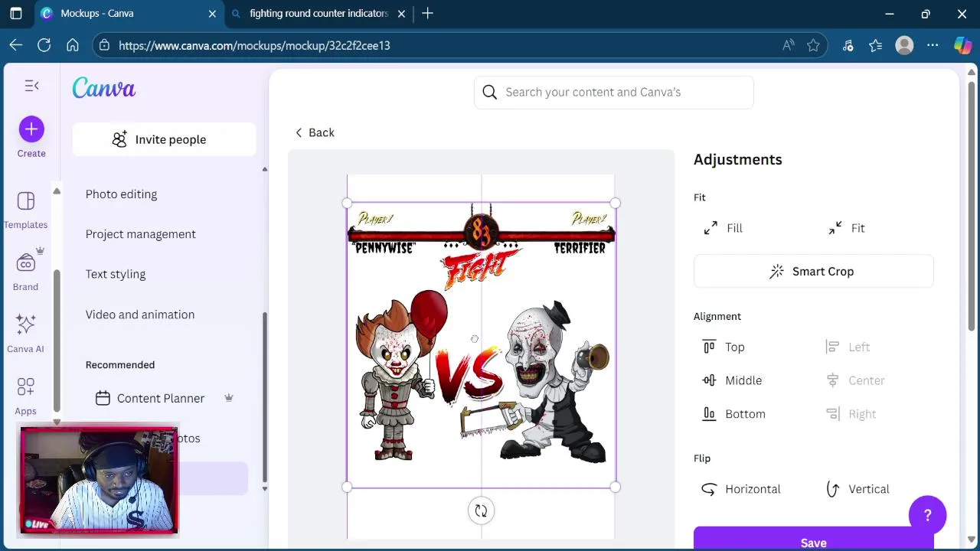The image size is (980, 551).
Task: Select Video and animation category
Action: 140,315
